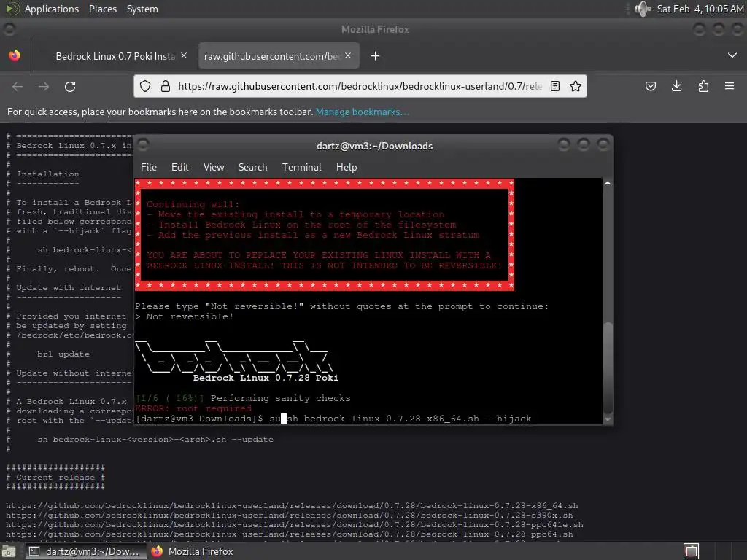
Task: Open the System menu in top panel
Action: 142,9
